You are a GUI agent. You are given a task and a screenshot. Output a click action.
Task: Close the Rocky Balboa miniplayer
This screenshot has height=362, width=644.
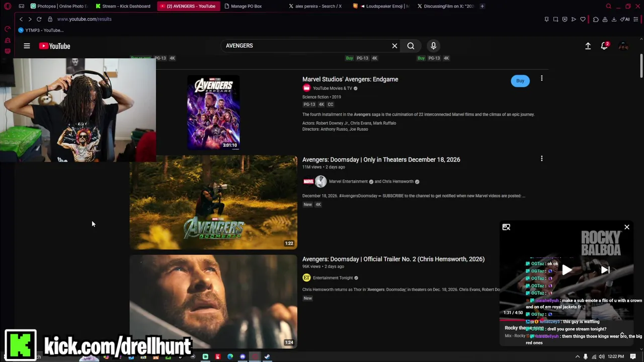[x=627, y=227]
